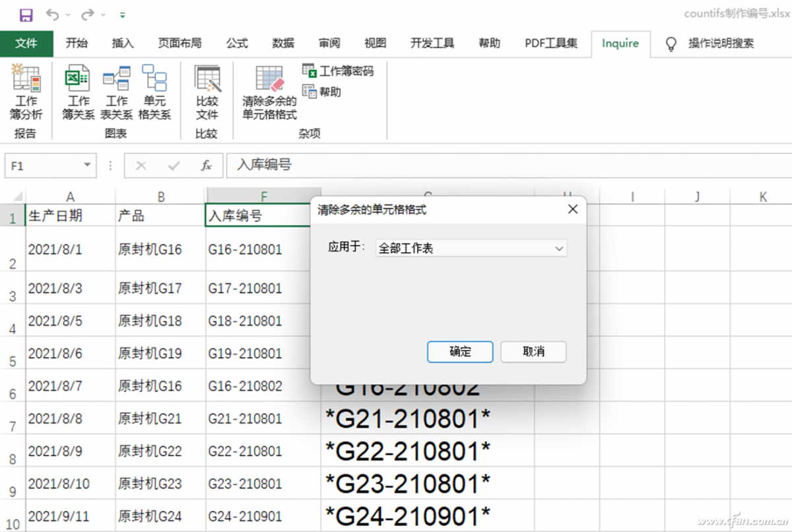Launch the 比较文件 (Compare Files) tool
792x532 pixels.
tap(207, 92)
